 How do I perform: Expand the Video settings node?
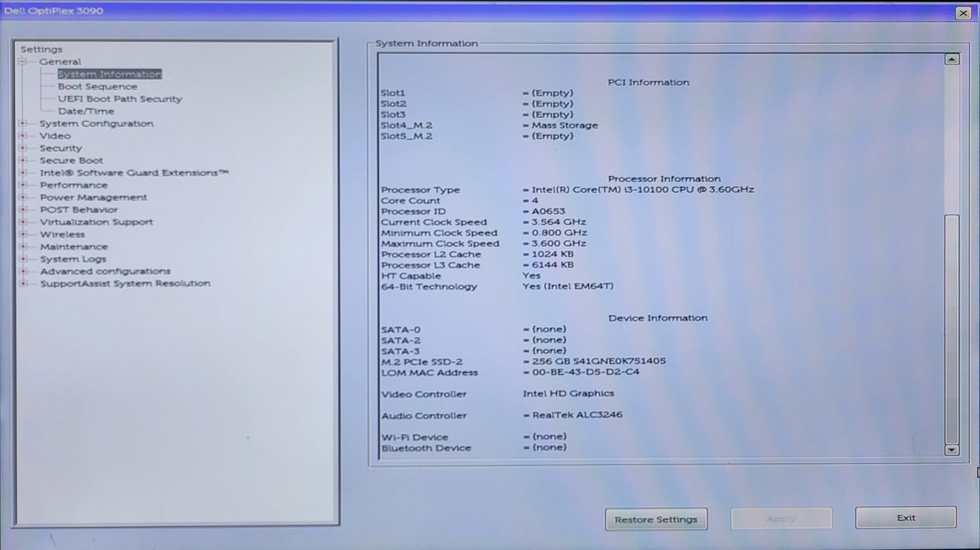point(23,136)
